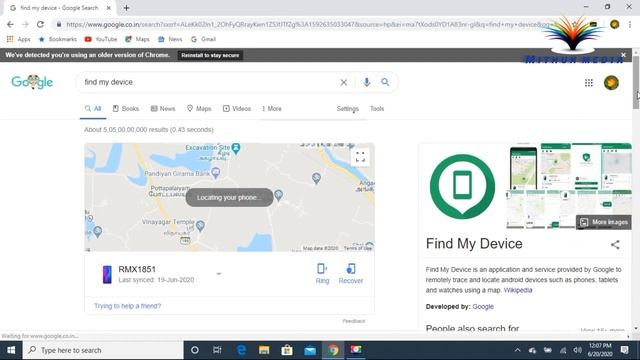The height and width of the screenshot is (360, 640).
Task: Open 'Trying to help a friend?' link
Action: click(x=127, y=306)
